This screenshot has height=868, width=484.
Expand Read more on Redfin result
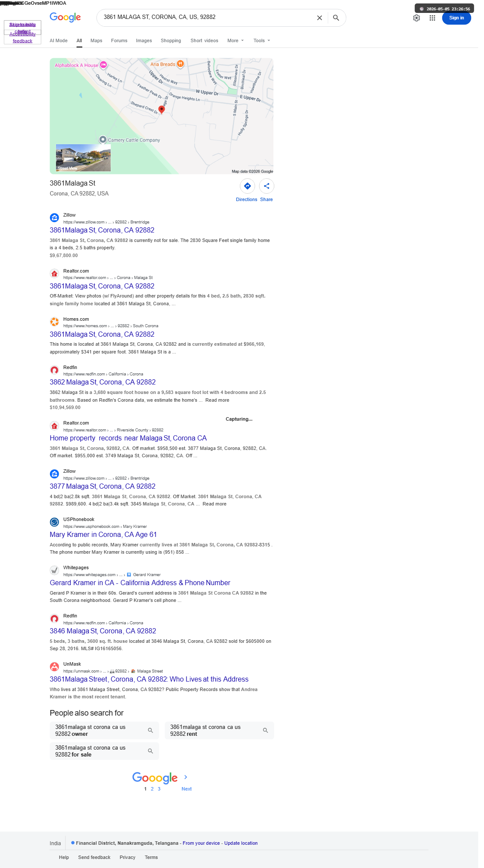point(217,400)
